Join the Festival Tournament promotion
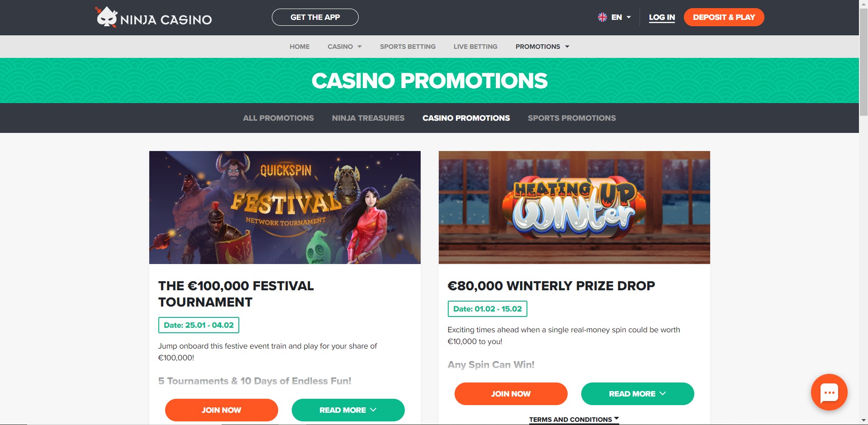The image size is (868, 425). 221,410
